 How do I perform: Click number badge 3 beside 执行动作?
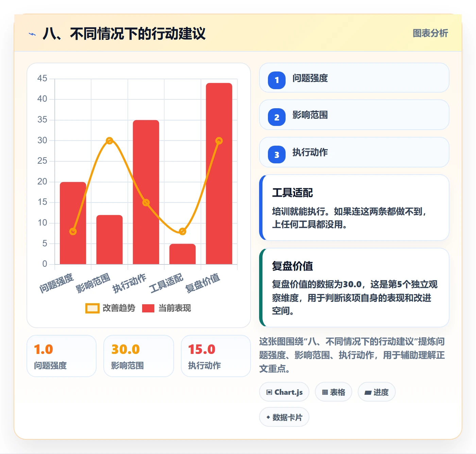click(277, 155)
